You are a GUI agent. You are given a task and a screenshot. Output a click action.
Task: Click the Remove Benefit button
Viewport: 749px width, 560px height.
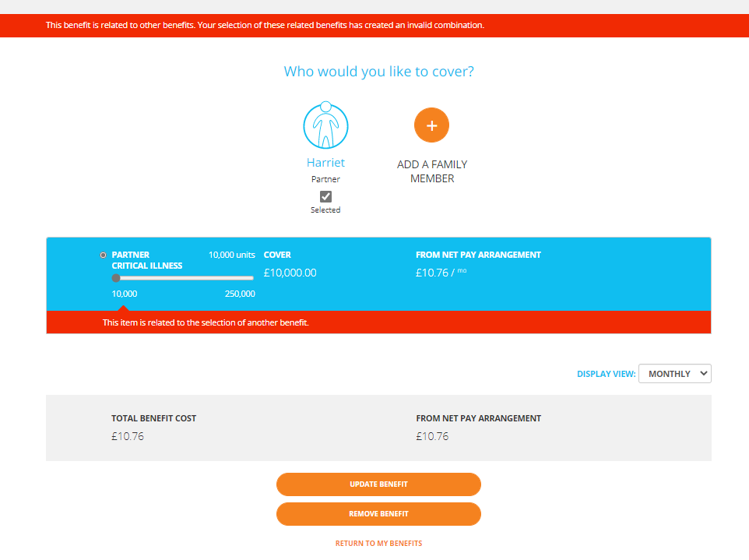[378, 514]
